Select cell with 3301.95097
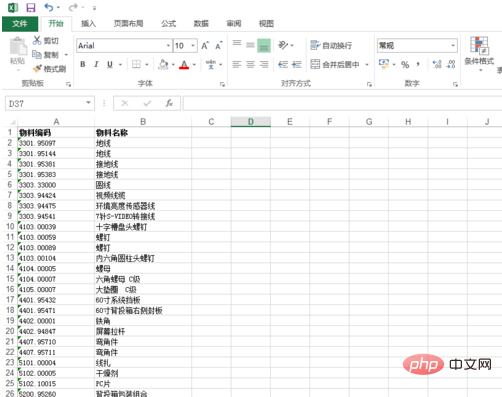This screenshot has width=502, height=397. point(56,143)
